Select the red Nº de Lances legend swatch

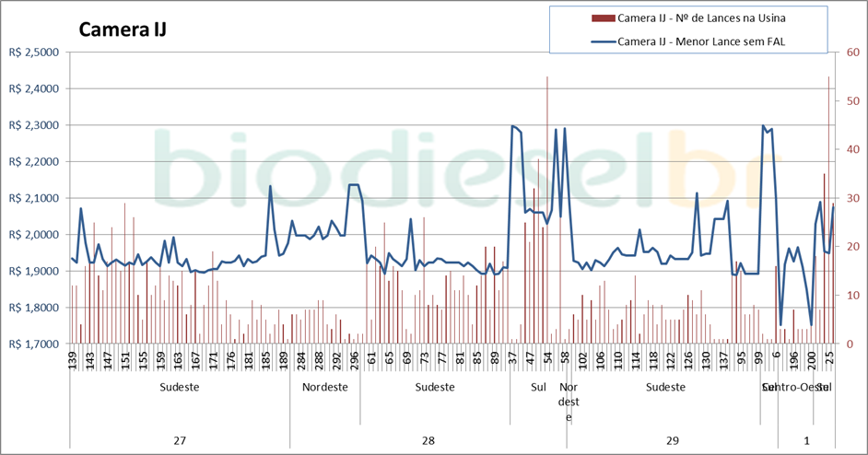[x=602, y=17]
